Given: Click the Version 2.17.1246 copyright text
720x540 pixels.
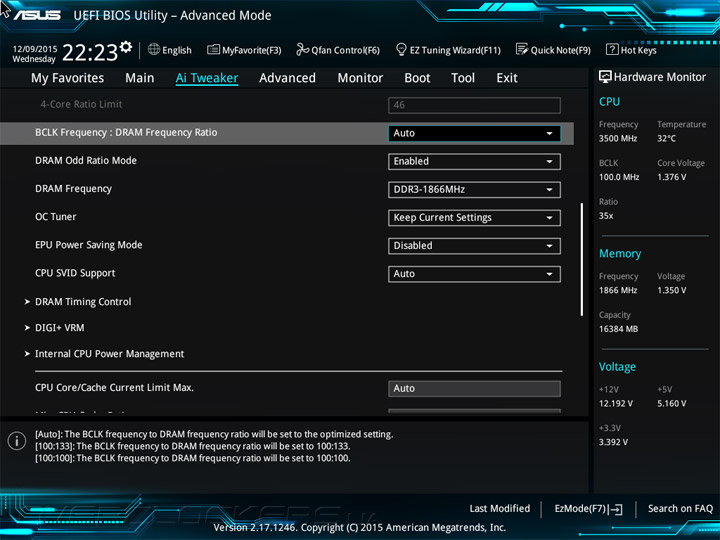Looking at the screenshot, I should (360, 528).
